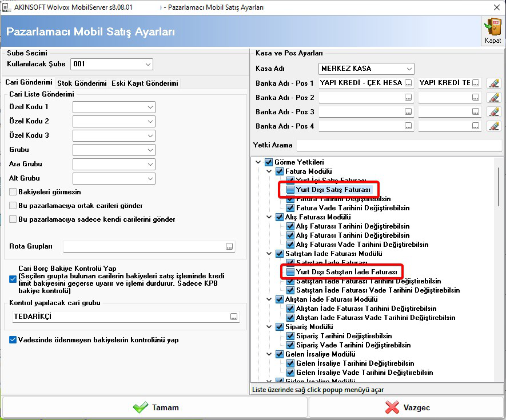Collapse Görme Yetkileri tree node
Image resolution: width=506 pixels, height=420 pixels.
pyautogui.click(x=258, y=162)
